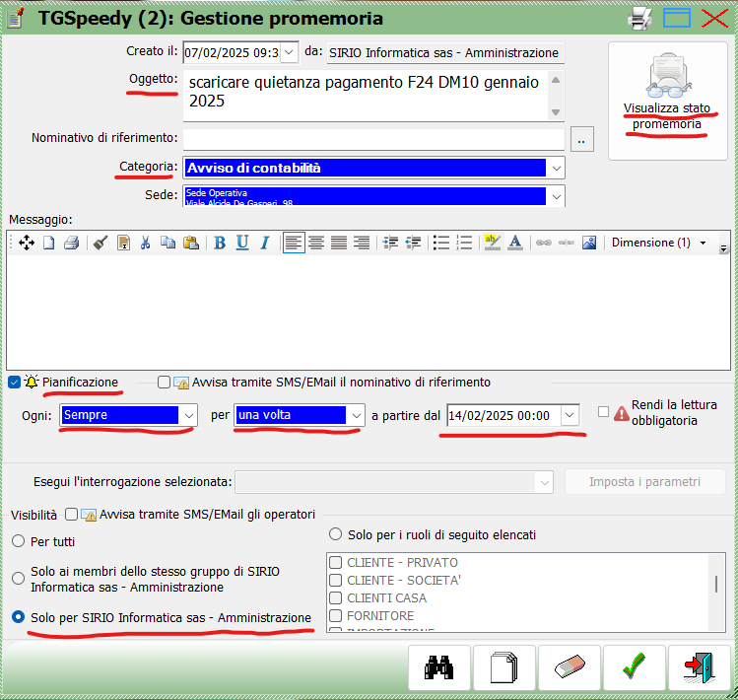Screen dimensions: 738x700
Task: Select the 'Per tutti' radio option
Action: pyautogui.click(x=18, y=541)
